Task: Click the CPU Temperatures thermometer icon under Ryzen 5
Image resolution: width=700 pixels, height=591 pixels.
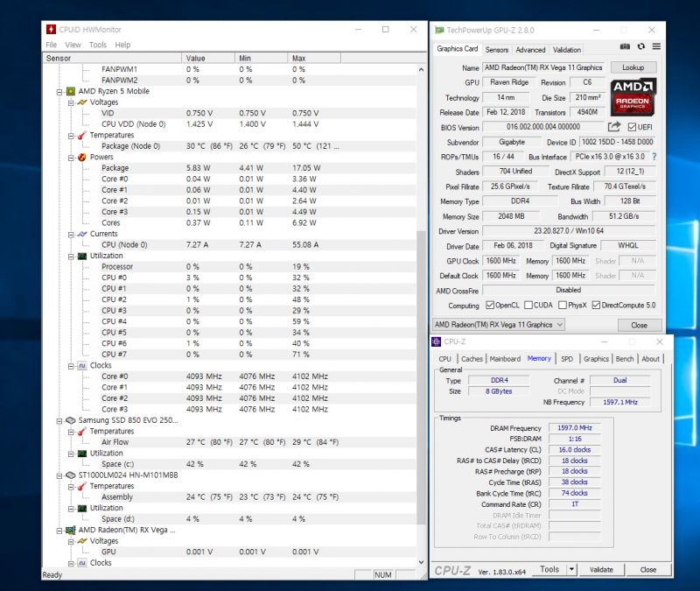Action: pyautogui.click(x=82, y=136)
